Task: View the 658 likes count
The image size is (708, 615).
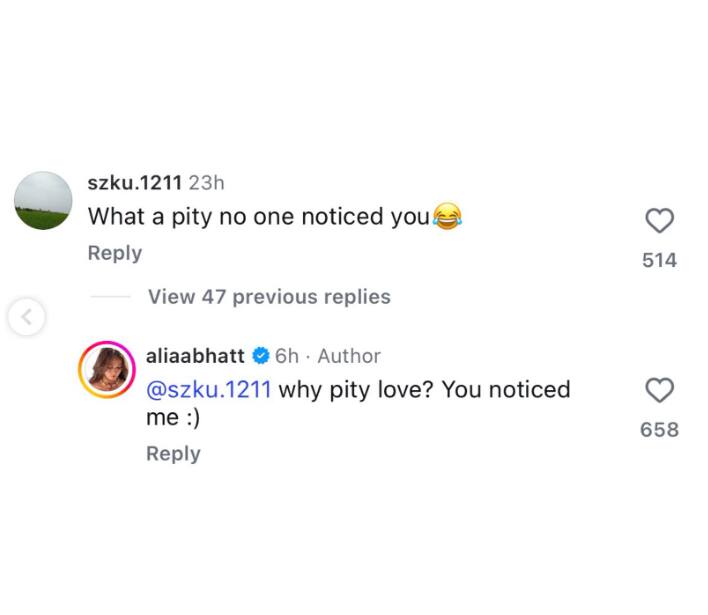Action: pyautogui.click(x=659, y=429)
